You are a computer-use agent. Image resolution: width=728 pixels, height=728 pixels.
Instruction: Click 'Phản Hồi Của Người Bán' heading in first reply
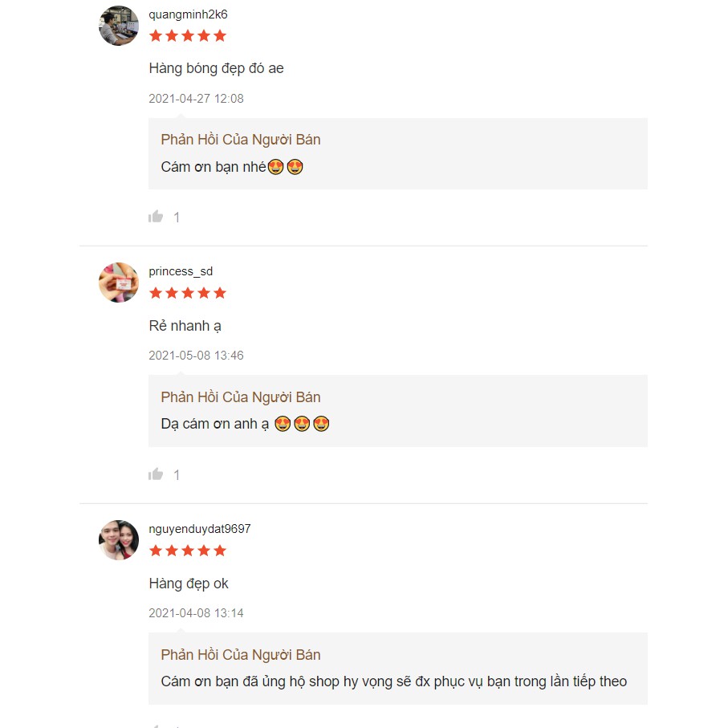click(x=240, y=140)
